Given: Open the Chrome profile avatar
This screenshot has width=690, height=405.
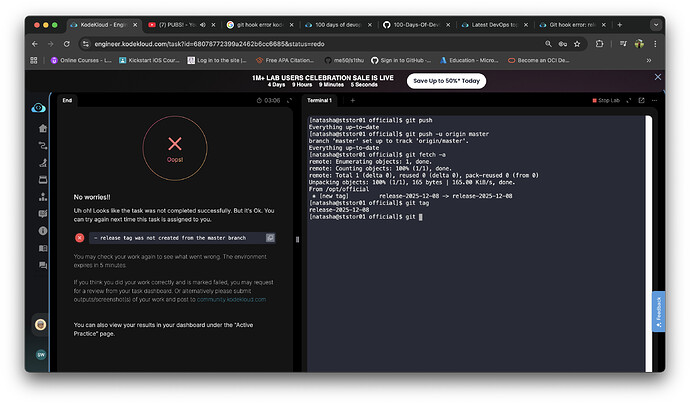Looking at the screenshot, I should point(639,44).
